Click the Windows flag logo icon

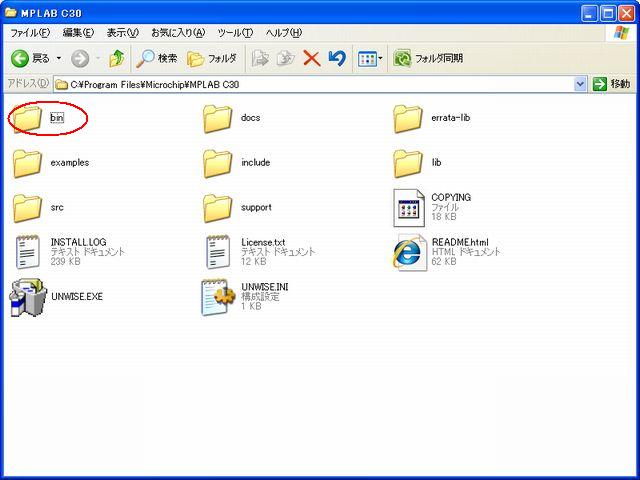621,33
